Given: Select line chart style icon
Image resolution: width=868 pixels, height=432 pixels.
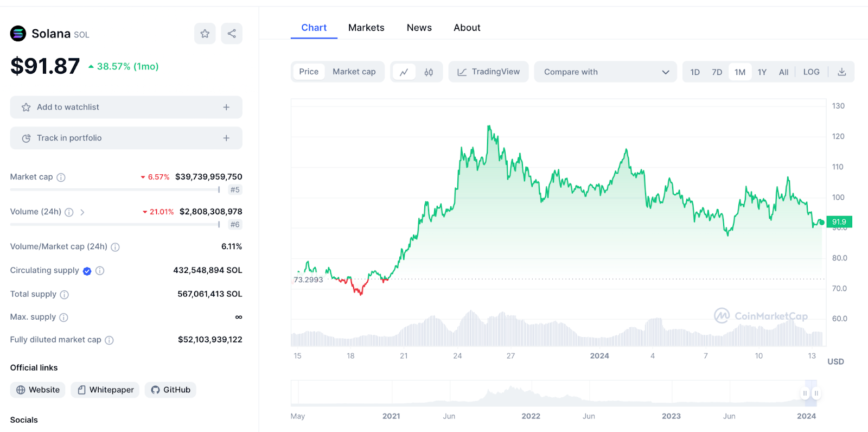Looking at the screenshot, I should 404,72.
